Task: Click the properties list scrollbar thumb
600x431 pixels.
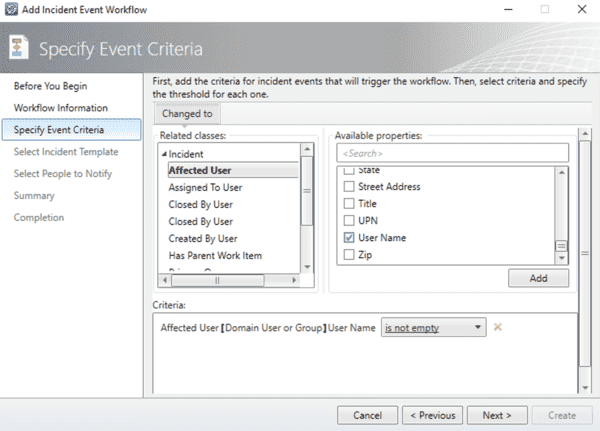Action: [x=561, y=246]
